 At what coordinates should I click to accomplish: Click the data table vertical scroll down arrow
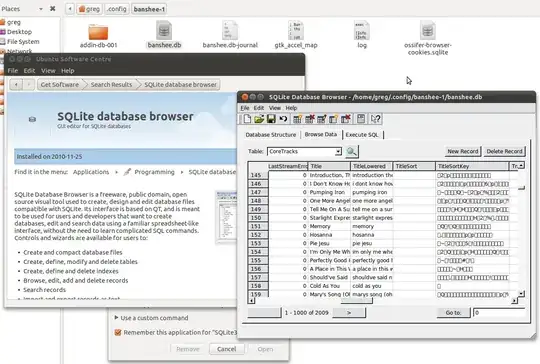click(521, 294)
